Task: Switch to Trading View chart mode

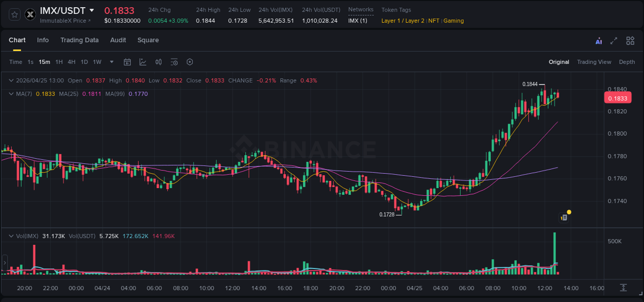Action: 594,62
